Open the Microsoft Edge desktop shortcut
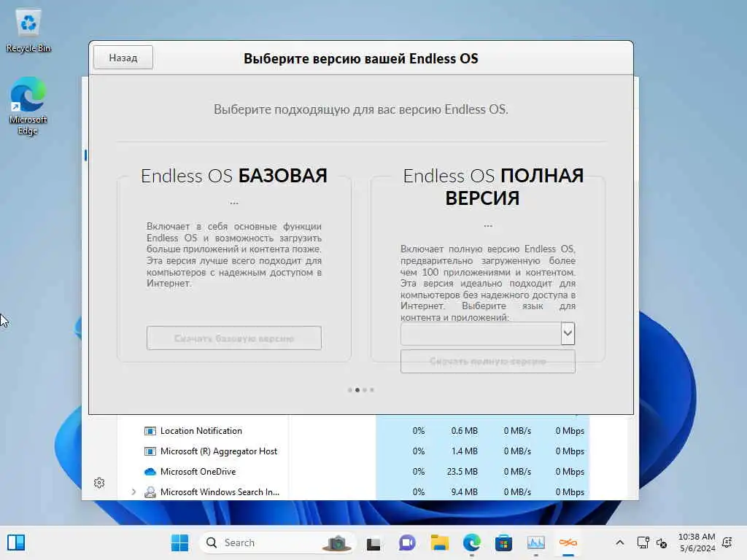The image size is (747, 560). (28, 106)
